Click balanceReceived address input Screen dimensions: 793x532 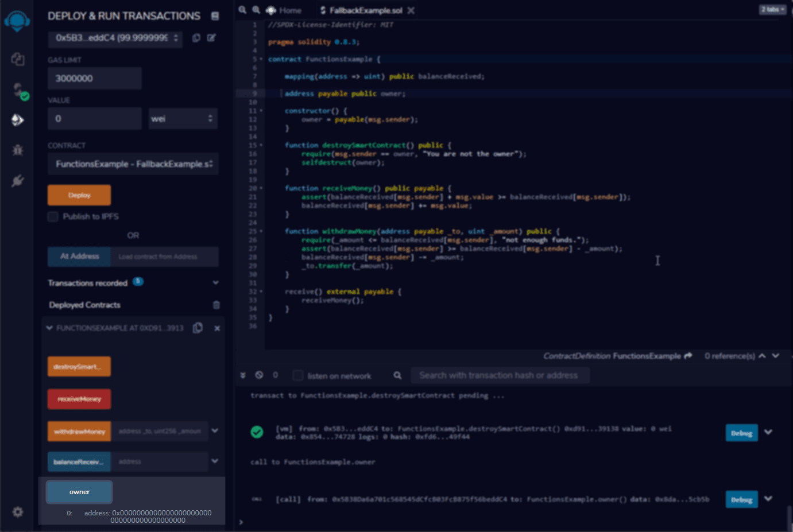click(x=159, y=461)
